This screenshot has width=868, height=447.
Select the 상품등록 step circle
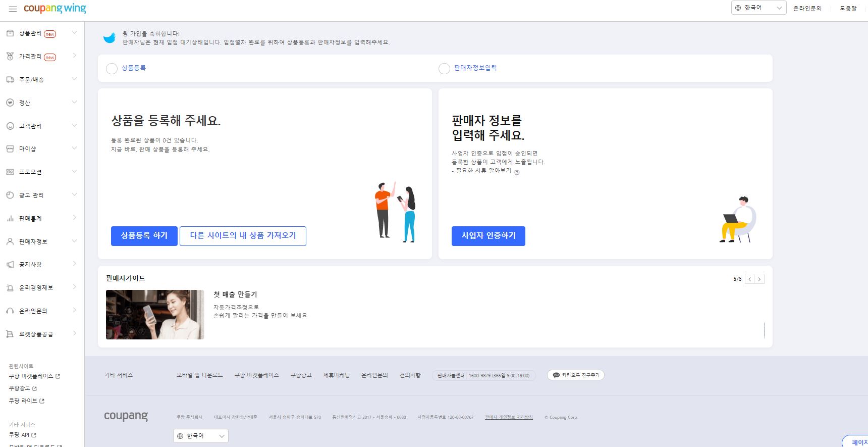point(112,69)
